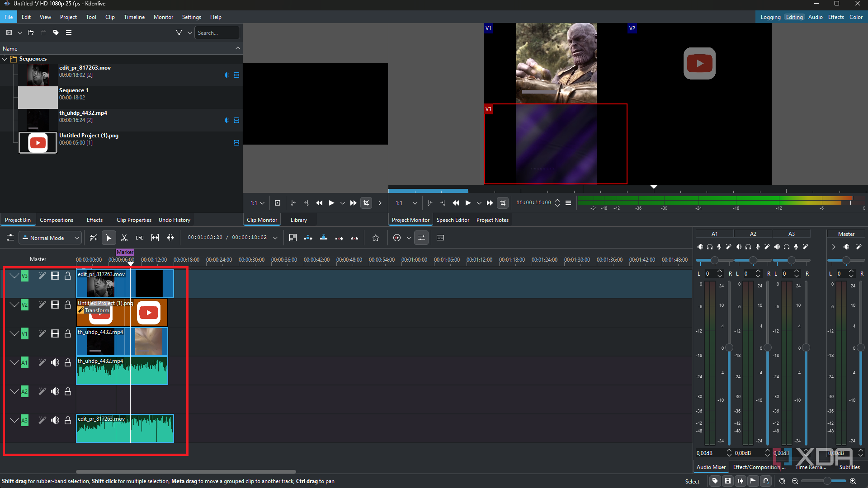
Task: Click the insert clip zone icon
Action: [308, 238]
